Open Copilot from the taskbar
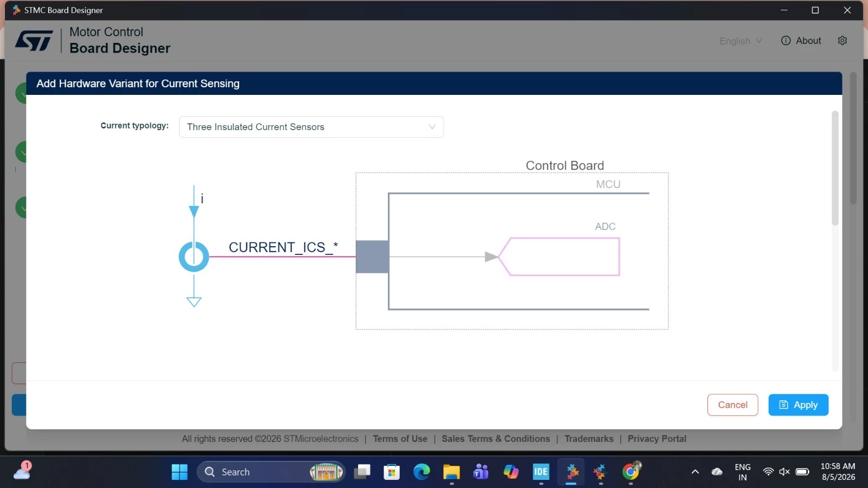Image resolution: width=868 pixels, height=488 pixels. click(x=511, y=472)
